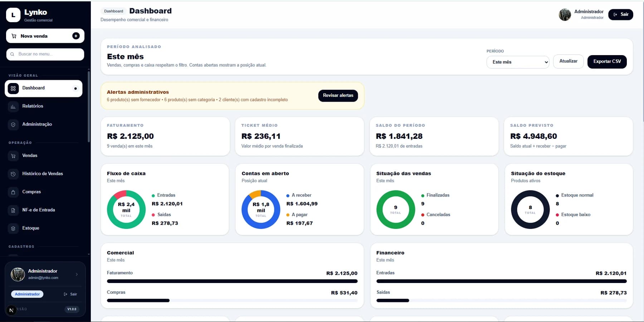The width and height of the screenshot is (644, 322).
Task: Click the Dashboard grid icon in sidebar
Action: tap(13, 88)
